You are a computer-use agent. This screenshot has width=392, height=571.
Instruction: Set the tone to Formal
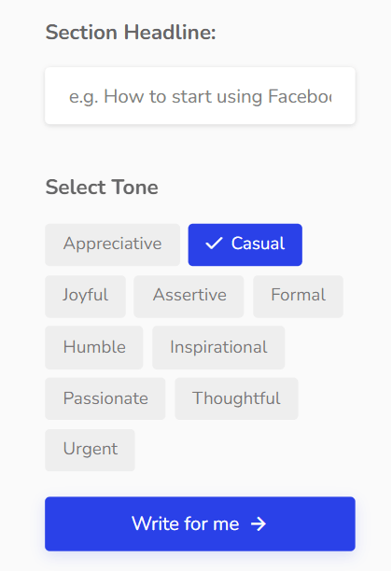coord(298,297)
